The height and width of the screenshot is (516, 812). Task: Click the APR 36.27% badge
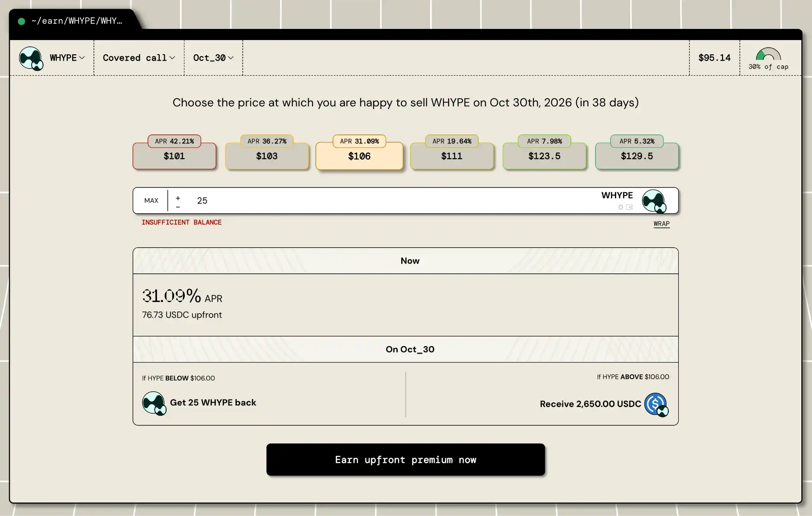tap(267, 141)
